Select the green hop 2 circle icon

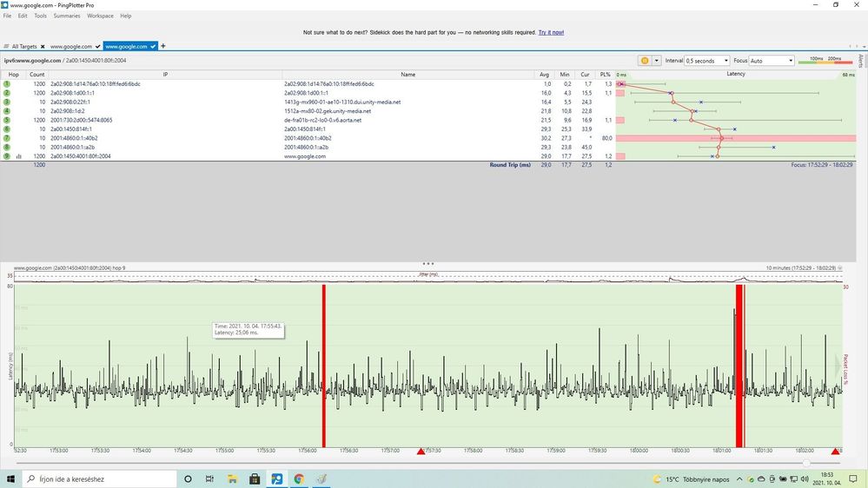point(7,93)
